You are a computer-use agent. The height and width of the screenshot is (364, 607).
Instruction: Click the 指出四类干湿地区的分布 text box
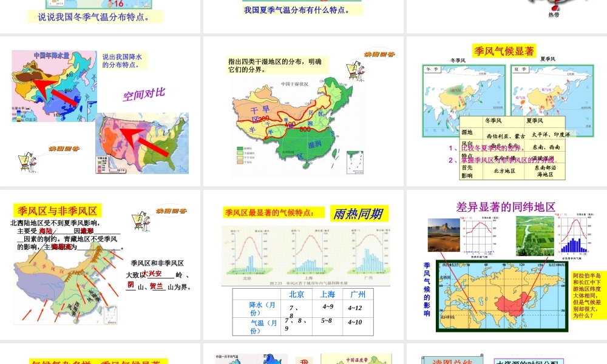tap(277, 66)
